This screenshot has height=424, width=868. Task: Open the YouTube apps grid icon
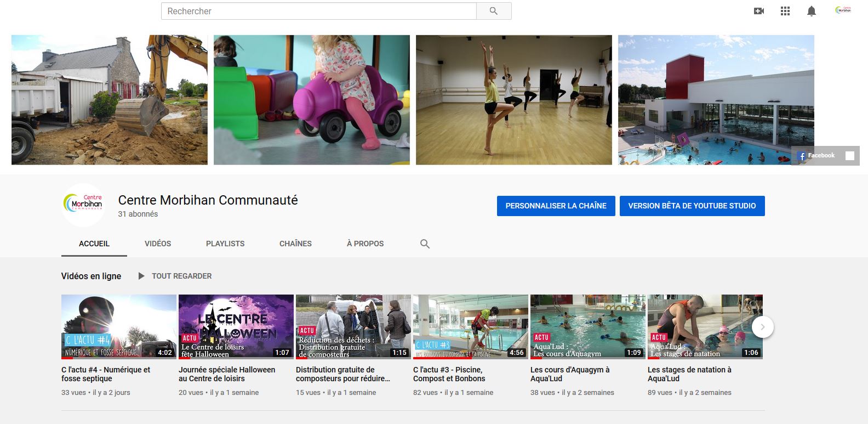click(785, 11)
